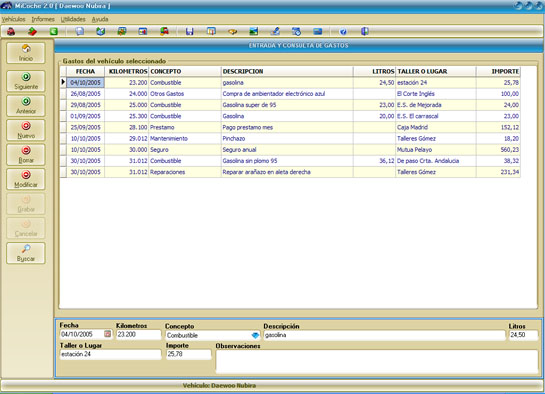
Task: Click the red car with boxes toolbar icon
Action: (164, 32)
